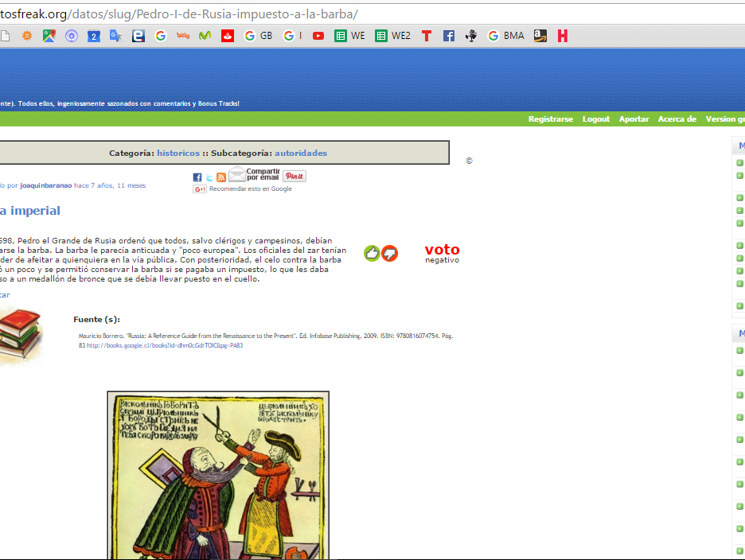Image resolution: width=745 pixels, height=560 pixels.
Task: Open the black figure bookmark icon
Action: (x=471, y=36)
